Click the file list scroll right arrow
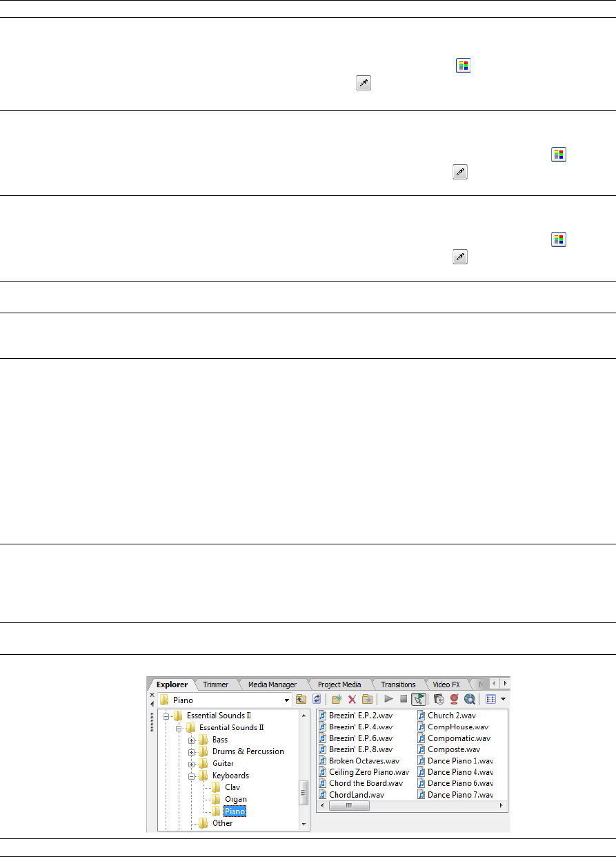616x857 pixels. 501,806
